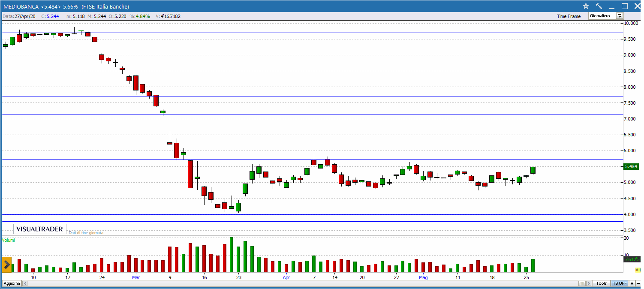Click the close value C: 5.244
This screenshot has height=289, width=644.
pos(50,16)
